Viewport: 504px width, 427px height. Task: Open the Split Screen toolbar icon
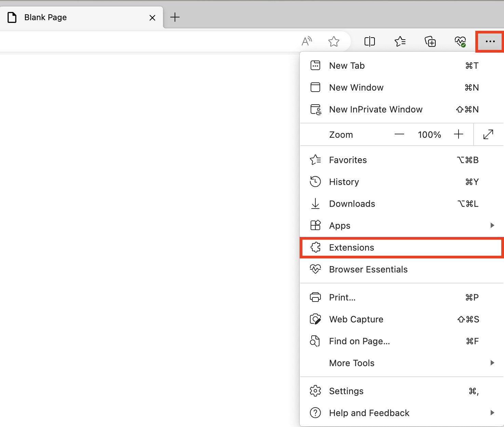pyautogui.click(x=369, y=42)
